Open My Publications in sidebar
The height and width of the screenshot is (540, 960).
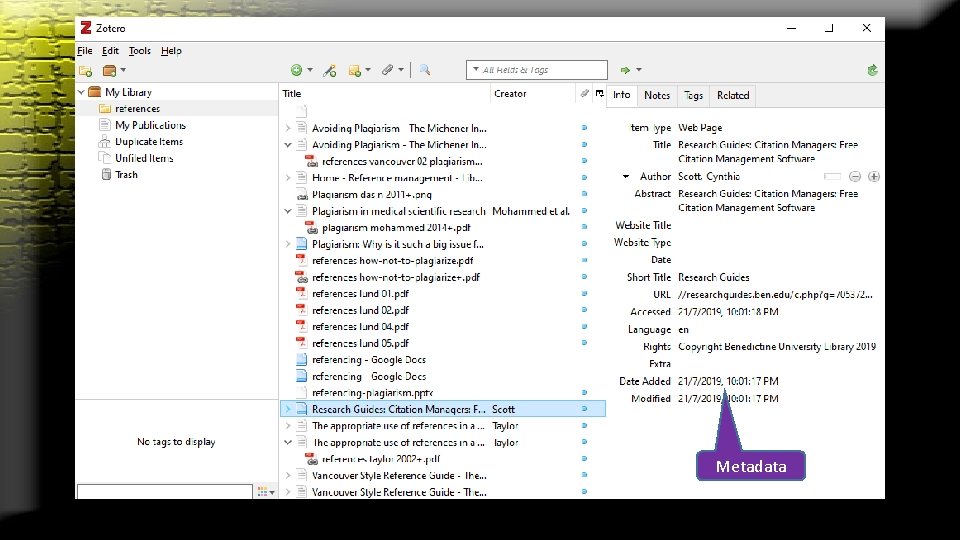(x=150, y=125)
